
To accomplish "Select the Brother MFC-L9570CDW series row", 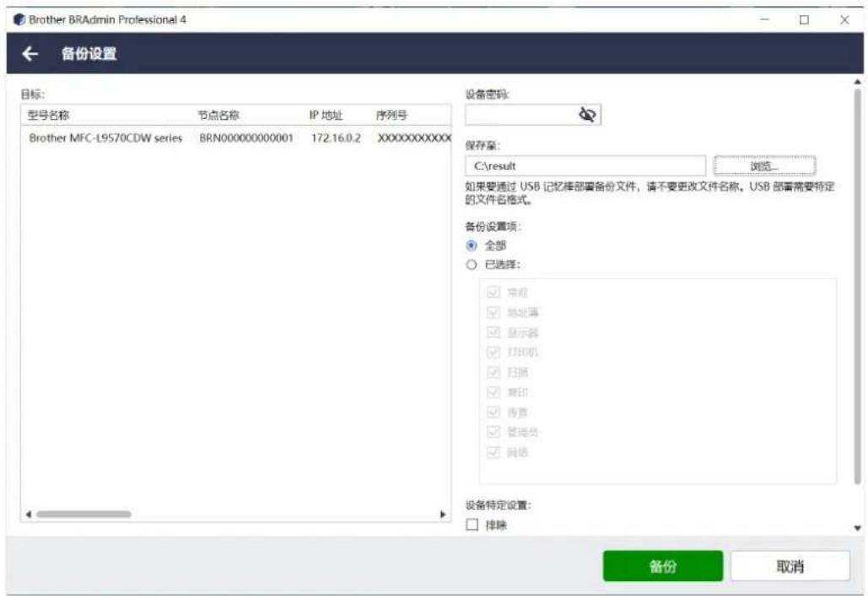I will tap(236, 138).
